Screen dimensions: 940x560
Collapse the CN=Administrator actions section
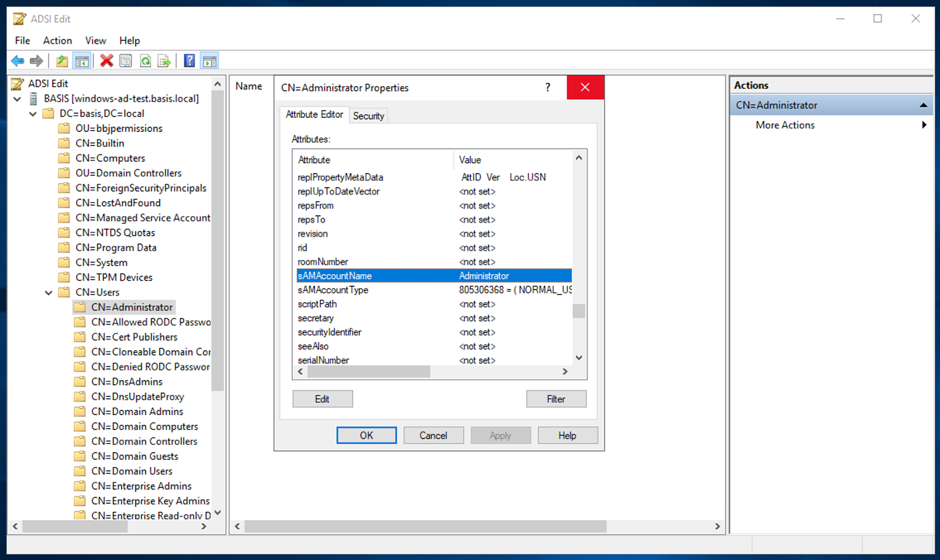(x=924, y=105)
